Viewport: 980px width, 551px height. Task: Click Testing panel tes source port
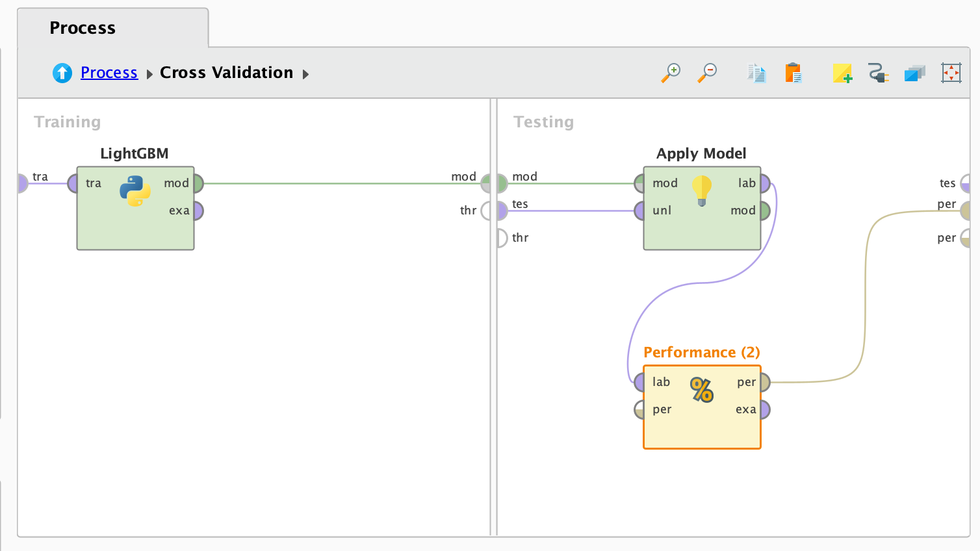point(502,211)
